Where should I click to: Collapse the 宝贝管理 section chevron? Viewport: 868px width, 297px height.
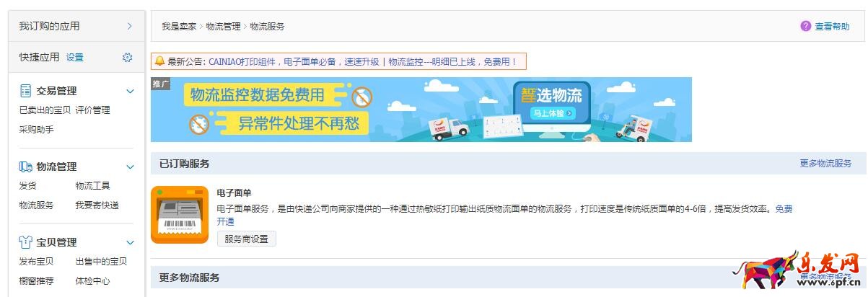pyautogui.click(x=130, y=243)
